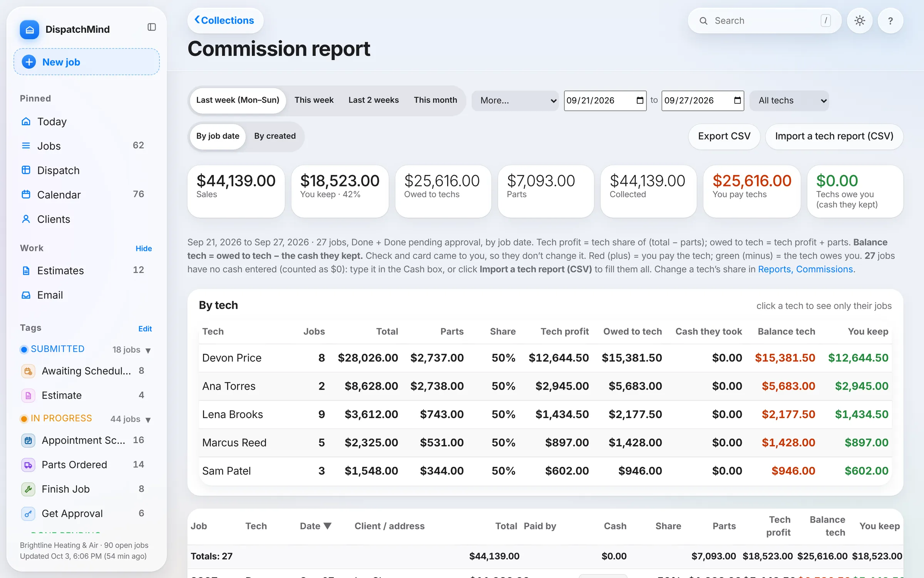Viewport: 924px width, 578px height.
Task: Open start date calendar picker icon
Action: (640, 101)
